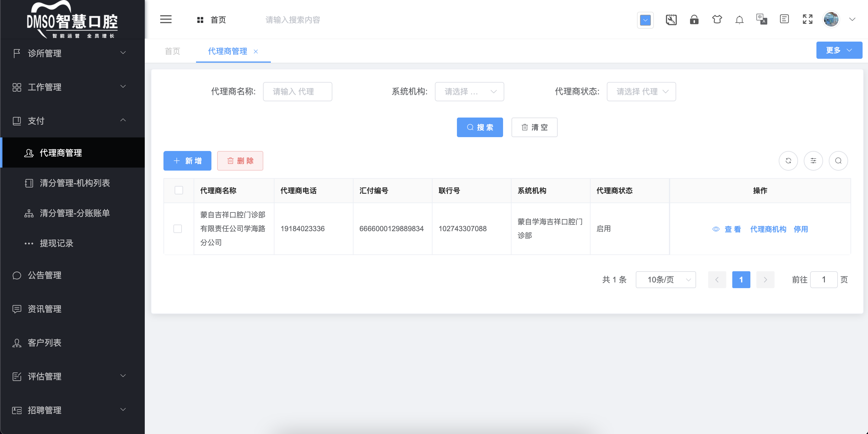The height and width of the screenshot is (434, 868).
Task: Click the 停用 link in the row
Action: pyautogui.click(x=801, y=229)
